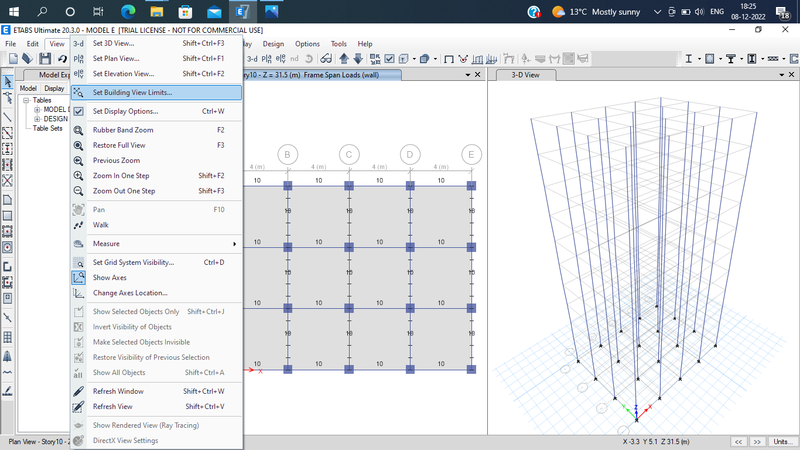The height and width of the screenshot is (450, 800).
Task: Click Windows Start button
Action: coord(14,11)
